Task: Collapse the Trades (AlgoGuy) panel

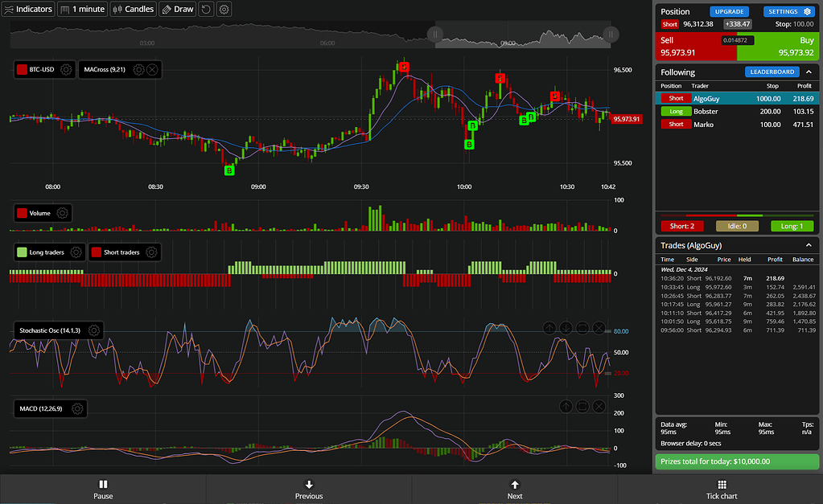Action: [x=809, y=245]
